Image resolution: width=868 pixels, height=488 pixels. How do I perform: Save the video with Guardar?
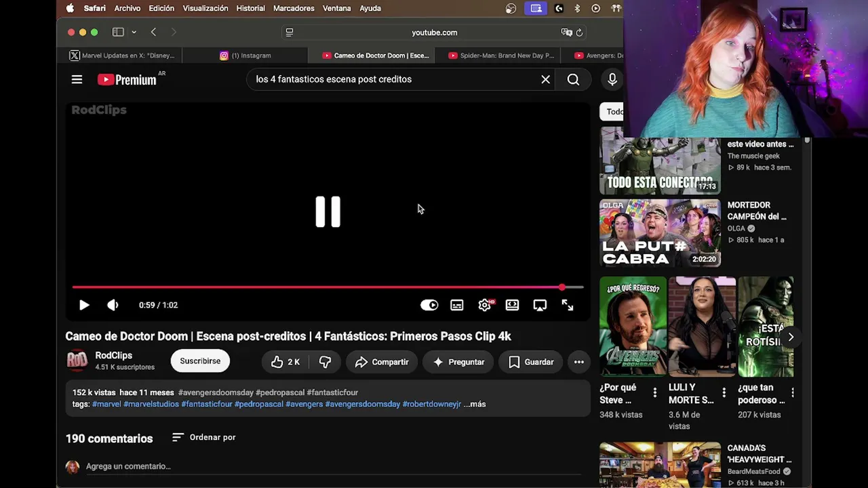tap(531, 362)
